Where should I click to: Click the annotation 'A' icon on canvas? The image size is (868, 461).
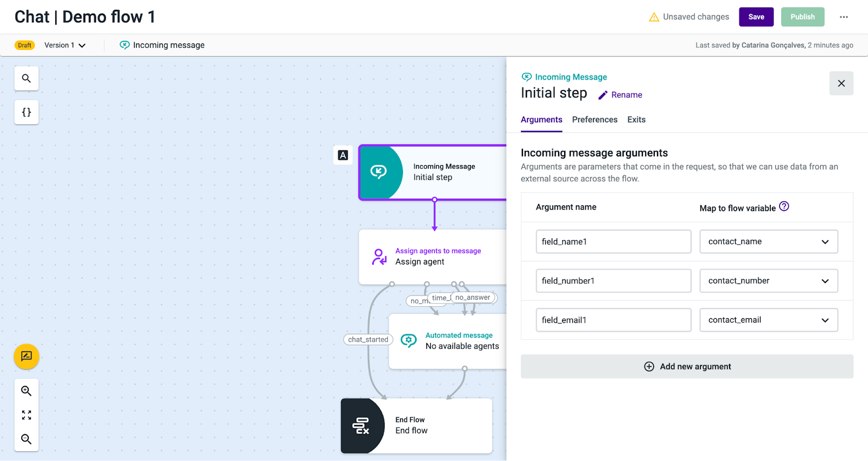pos(343,155)
